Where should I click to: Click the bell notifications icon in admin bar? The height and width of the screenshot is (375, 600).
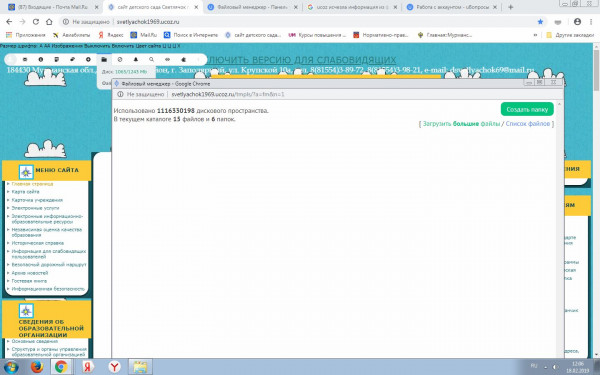136,60
